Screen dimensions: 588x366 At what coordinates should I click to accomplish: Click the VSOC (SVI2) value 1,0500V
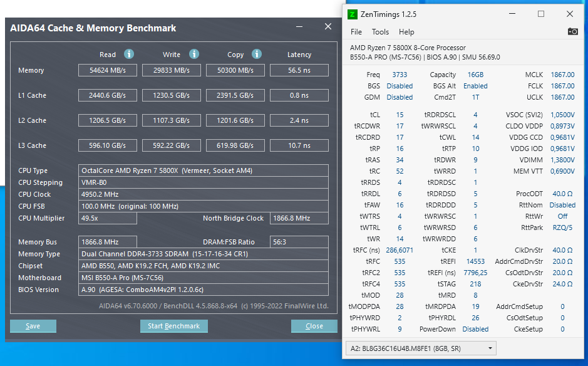(562, 115)
